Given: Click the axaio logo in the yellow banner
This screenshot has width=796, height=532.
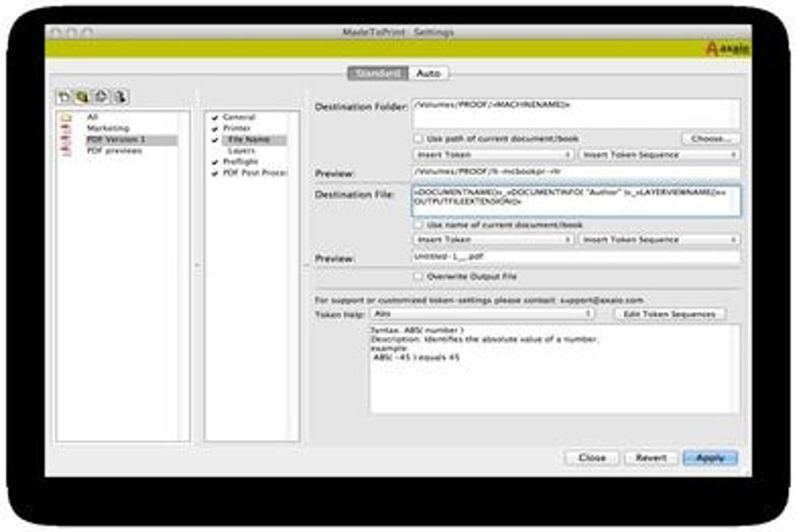Looking at the screenshot, I should [727, 48].
